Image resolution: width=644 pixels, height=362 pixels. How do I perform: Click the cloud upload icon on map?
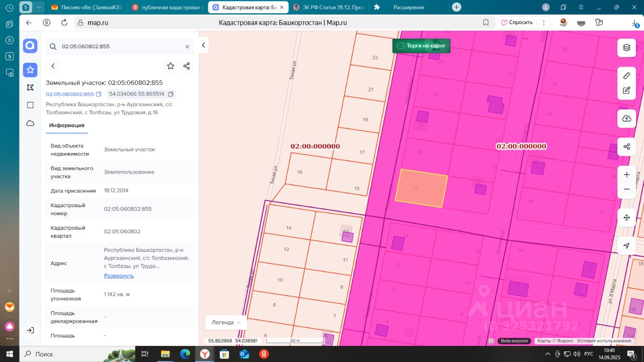tap(626, 118)
